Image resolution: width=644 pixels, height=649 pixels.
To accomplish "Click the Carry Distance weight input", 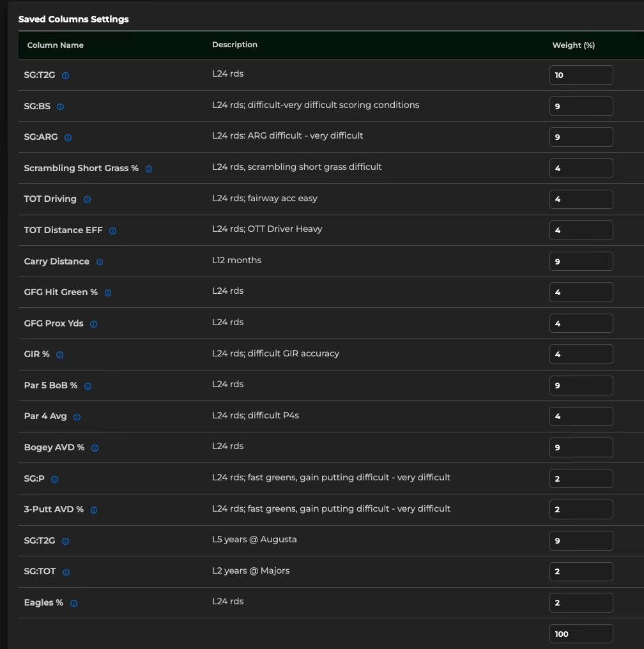I will tap(581, 261).
